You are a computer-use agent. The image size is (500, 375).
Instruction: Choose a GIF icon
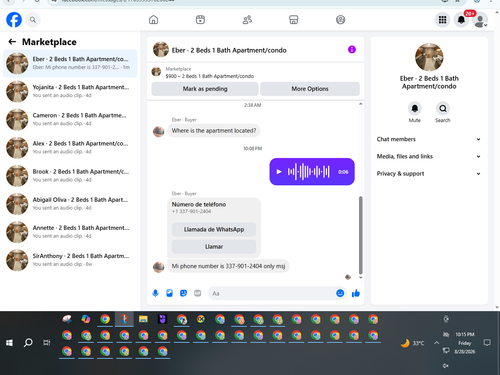pyautogui.click(x=198, y=293)
